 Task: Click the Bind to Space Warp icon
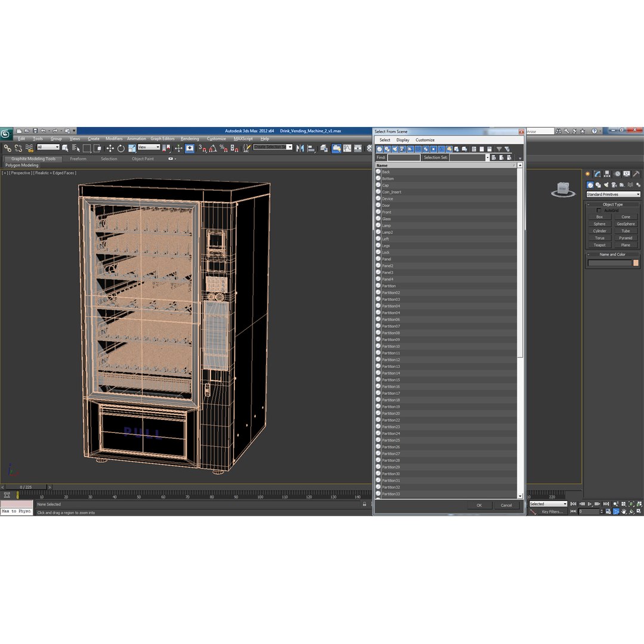coord(29,148)
